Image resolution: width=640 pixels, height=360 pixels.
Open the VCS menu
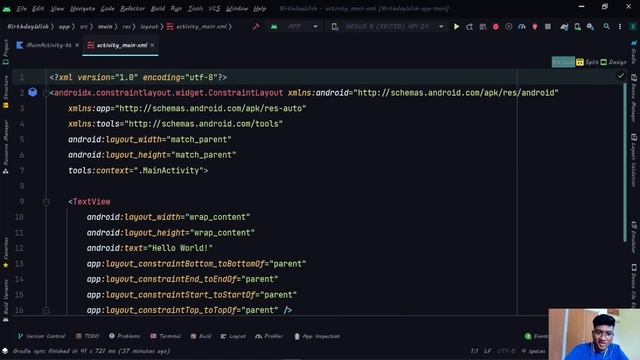pyautogui.click(x=214, y=9)
